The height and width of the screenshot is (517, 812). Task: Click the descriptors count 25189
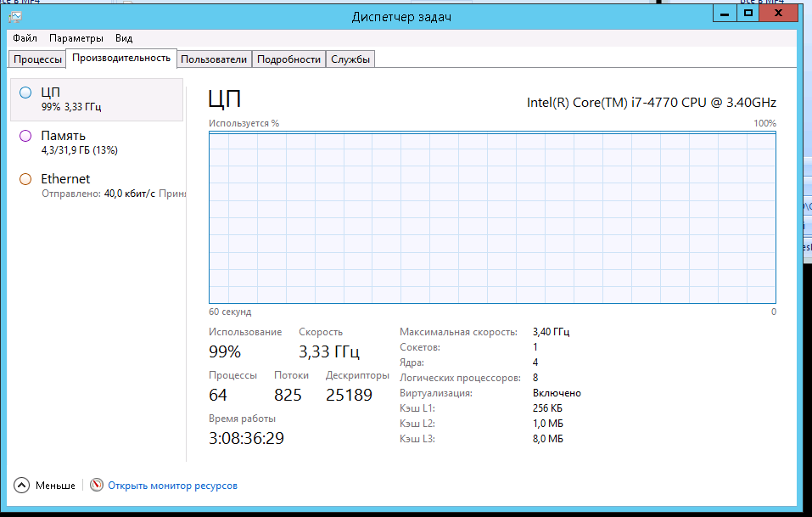tap(349, 395)
